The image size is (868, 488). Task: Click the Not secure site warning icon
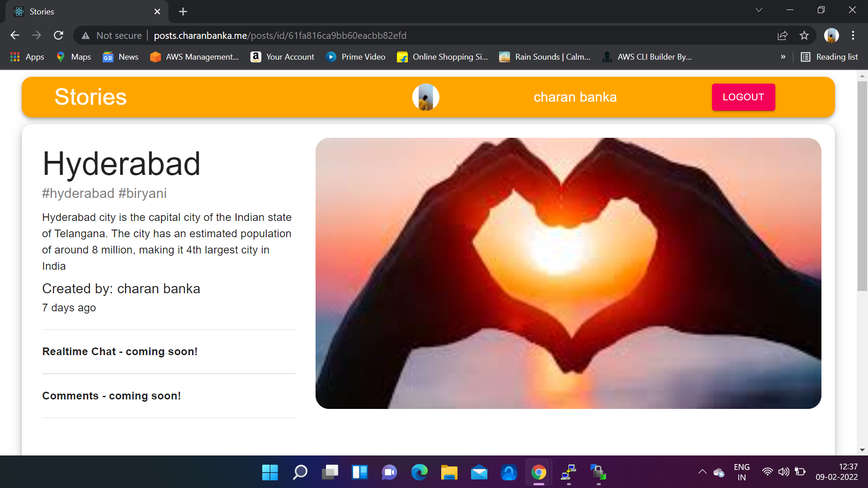85,35
